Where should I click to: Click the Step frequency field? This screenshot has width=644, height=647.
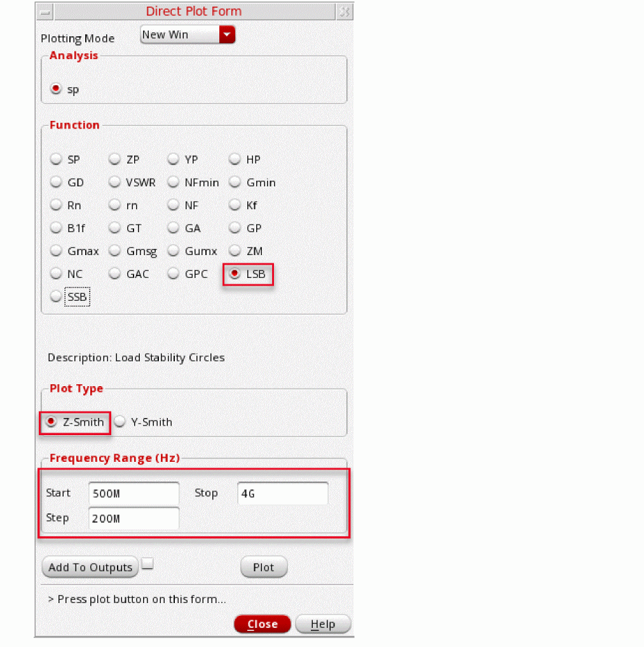(134, 518)
